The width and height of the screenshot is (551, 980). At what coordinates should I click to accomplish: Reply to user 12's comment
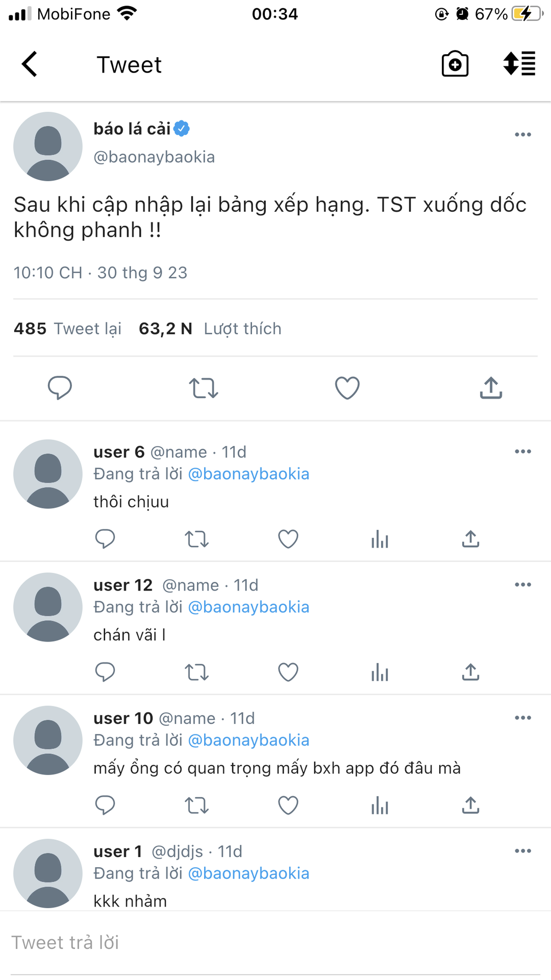click(105, 672)
